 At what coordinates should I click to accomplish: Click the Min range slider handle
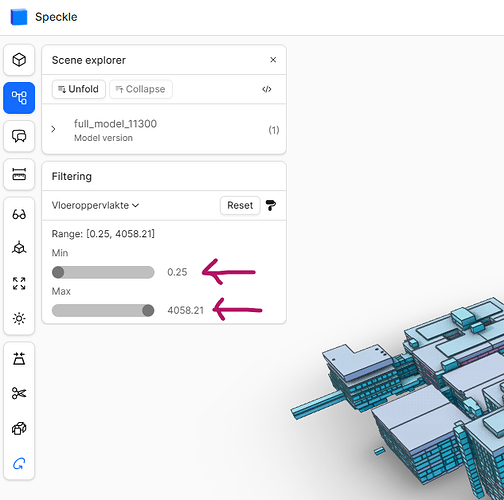[x=58, y=272]
